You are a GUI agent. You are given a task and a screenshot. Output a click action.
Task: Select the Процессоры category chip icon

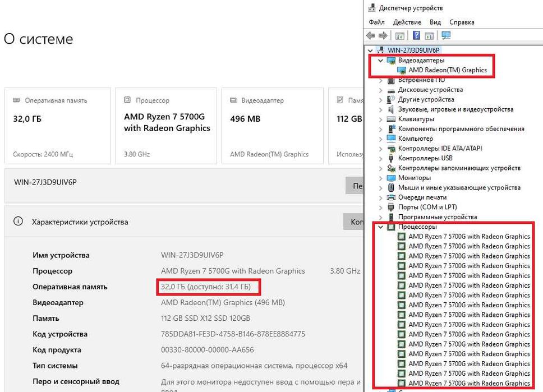pyautogui.click(x=391, y=227)
